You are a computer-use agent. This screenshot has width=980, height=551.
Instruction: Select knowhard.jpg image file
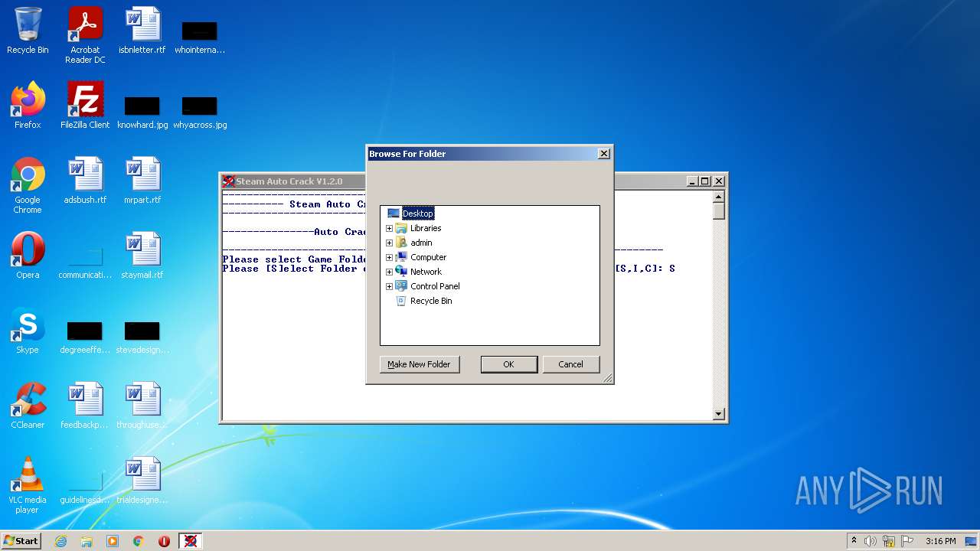[x=142, y=110]
